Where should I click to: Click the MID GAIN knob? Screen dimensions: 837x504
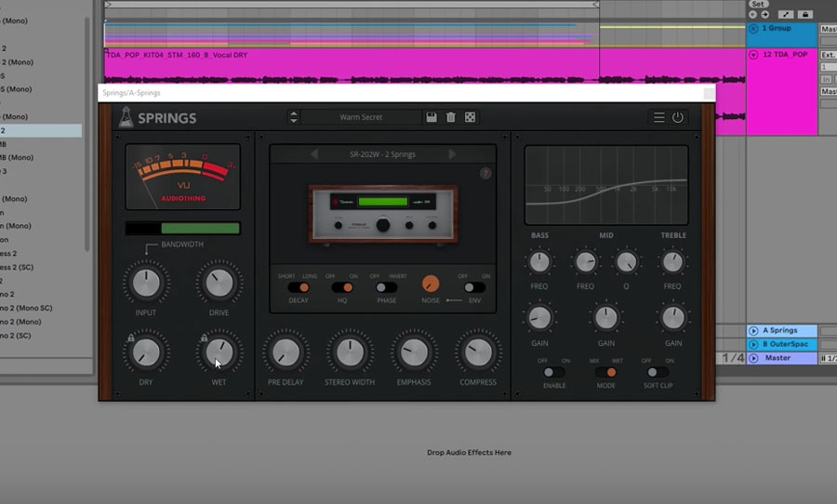(x=605, y=318)
